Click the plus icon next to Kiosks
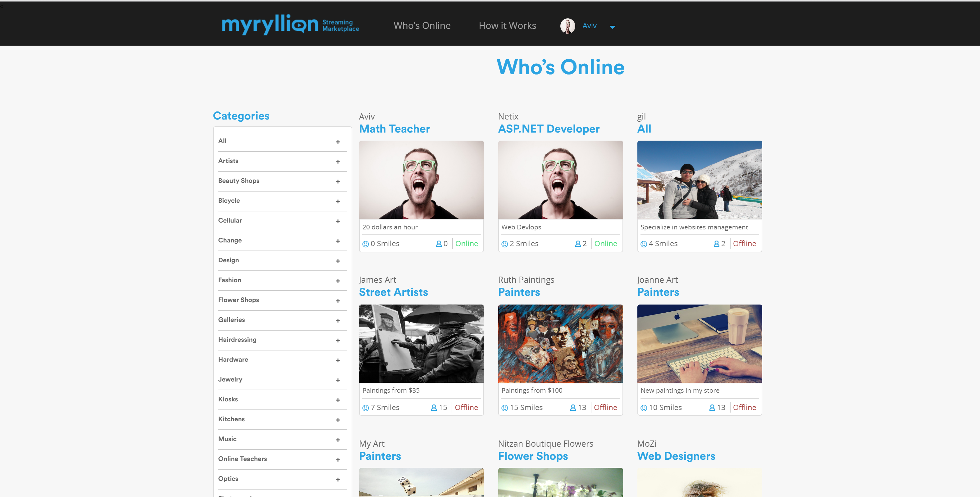980x497 pixels. (x=338, y=400)
